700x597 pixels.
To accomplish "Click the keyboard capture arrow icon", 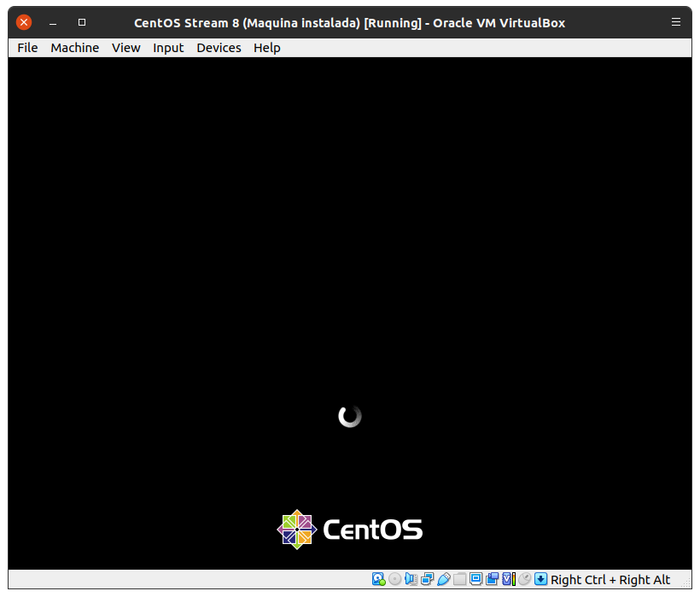I will [x=541, y=579].
